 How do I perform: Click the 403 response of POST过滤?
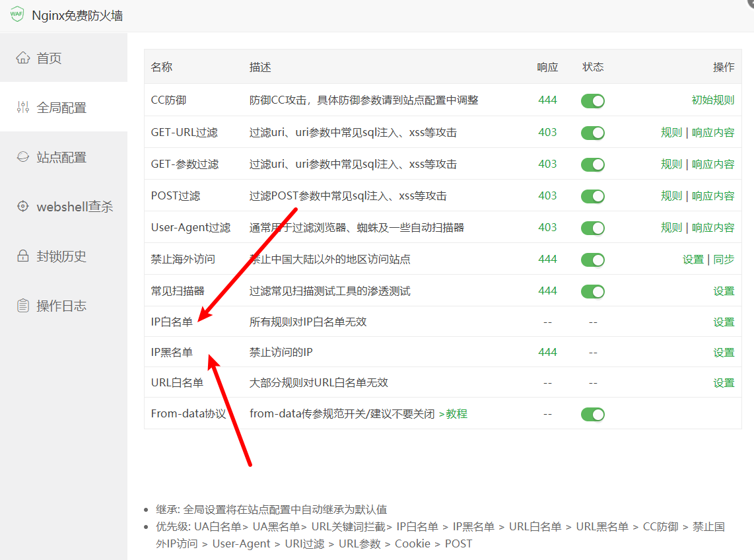tap(547, 196)
